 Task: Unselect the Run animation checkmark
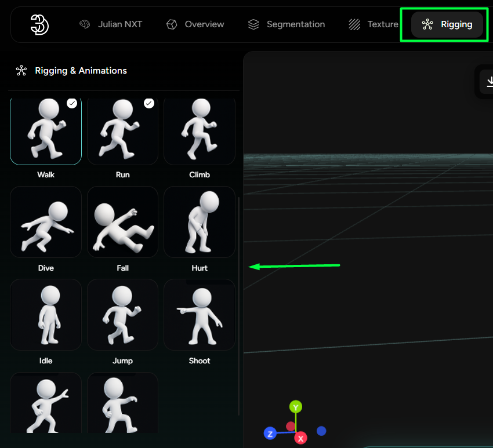(148, 103)
